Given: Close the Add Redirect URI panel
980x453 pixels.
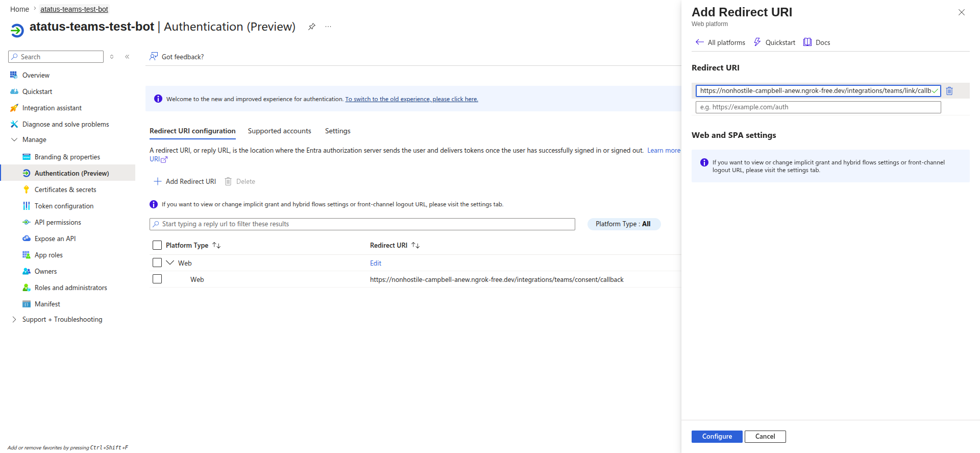Looking at the screenshot, I should pyautogui.click(x=962, y=12).
